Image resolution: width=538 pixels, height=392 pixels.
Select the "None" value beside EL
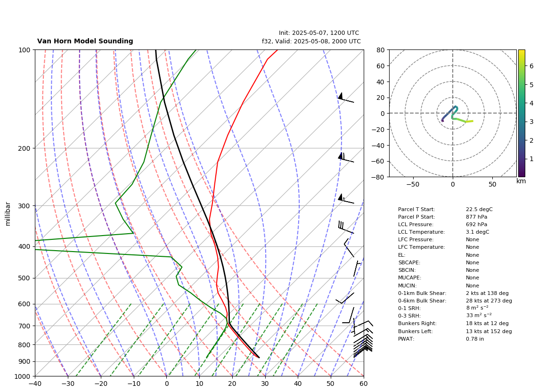point(473,255)
